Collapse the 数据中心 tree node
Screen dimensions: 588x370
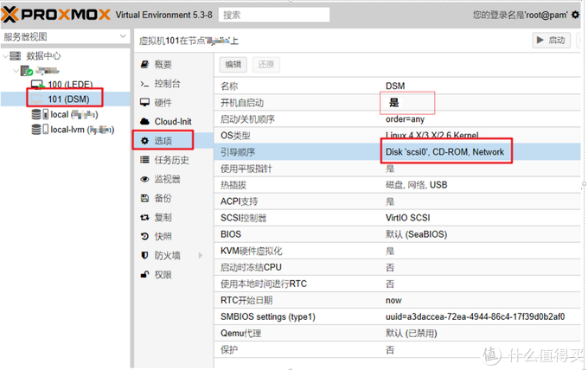pyautogui.click(x=5, y=56)
